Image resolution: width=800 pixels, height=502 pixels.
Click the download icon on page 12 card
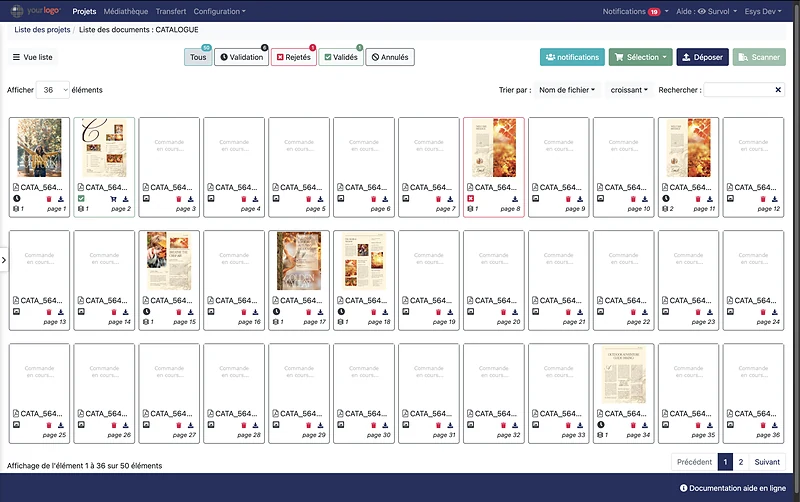[774, 199]
